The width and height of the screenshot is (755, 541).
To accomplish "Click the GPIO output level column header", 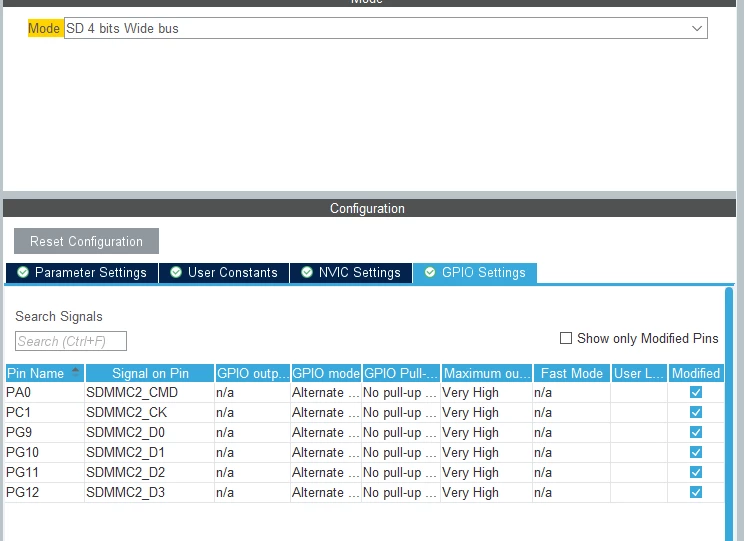I will pyautogui.click(x=252, y=373).
